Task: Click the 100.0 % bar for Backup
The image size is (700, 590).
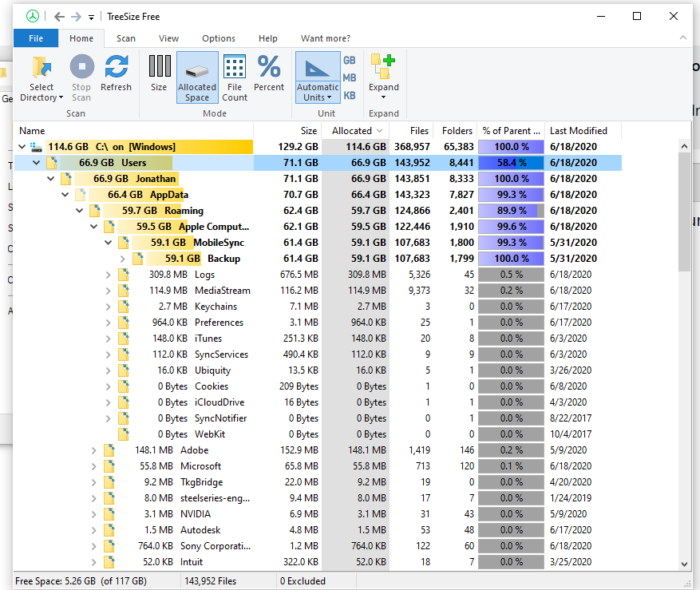Action: click(511, 258)
